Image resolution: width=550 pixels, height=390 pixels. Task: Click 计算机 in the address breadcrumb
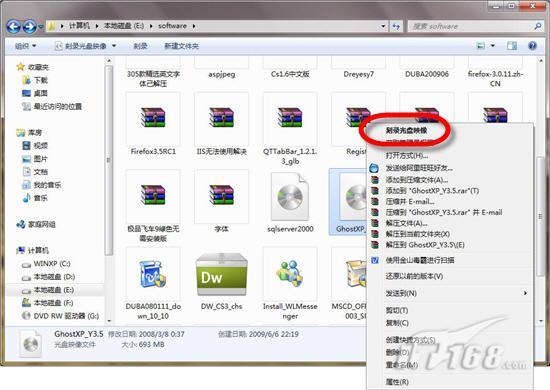(79, 26)
